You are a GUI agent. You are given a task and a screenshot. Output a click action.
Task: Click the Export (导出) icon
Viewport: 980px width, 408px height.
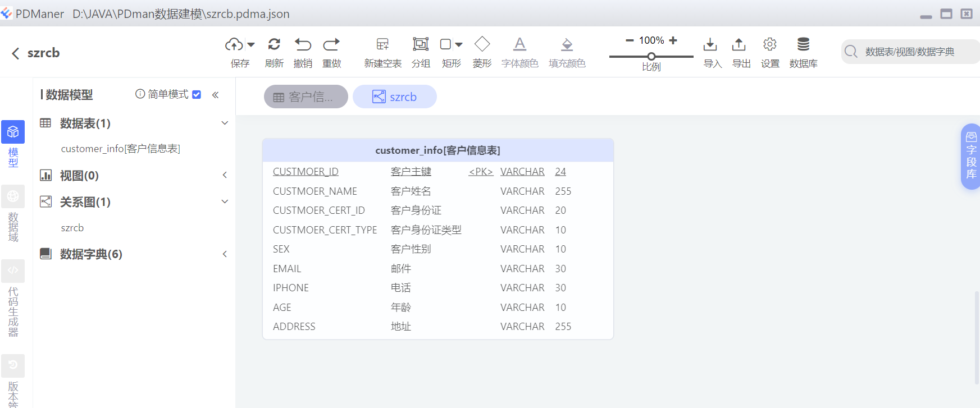[x=739, y=44]
